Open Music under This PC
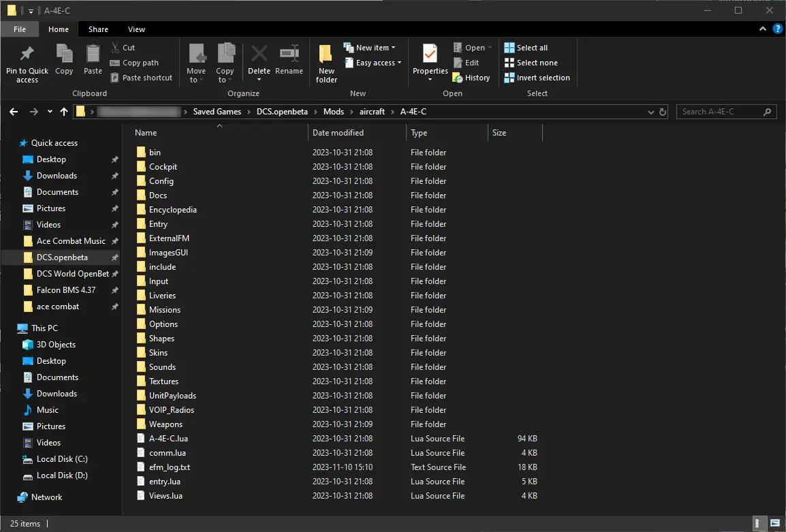This screenshot has height=532, width=786. click(47, 410)
